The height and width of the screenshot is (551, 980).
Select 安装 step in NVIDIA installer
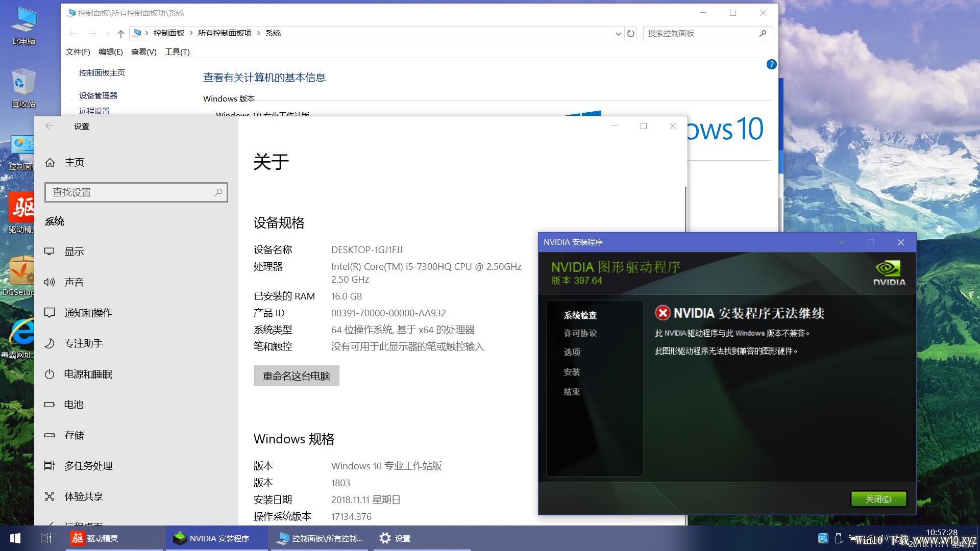click(572, 372)
